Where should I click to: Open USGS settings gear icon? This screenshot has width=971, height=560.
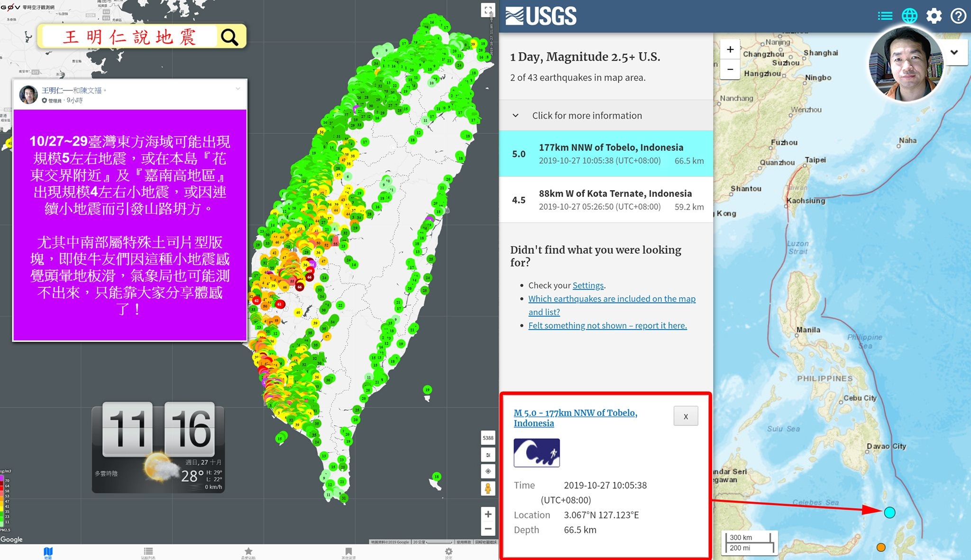934,16
